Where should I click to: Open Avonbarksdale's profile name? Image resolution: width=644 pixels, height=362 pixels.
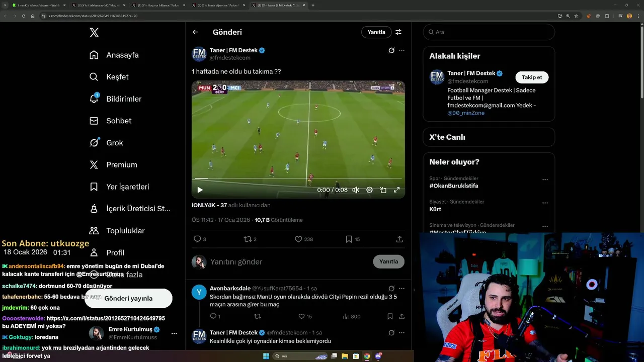230,289
